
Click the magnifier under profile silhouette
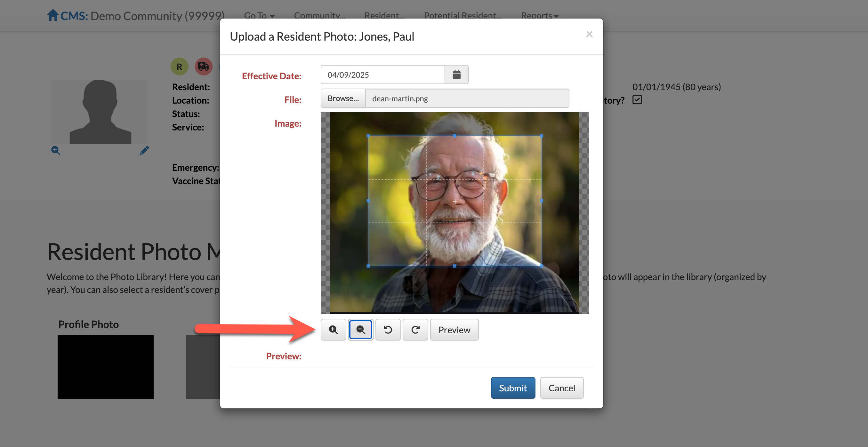click(x=56, y=150)
